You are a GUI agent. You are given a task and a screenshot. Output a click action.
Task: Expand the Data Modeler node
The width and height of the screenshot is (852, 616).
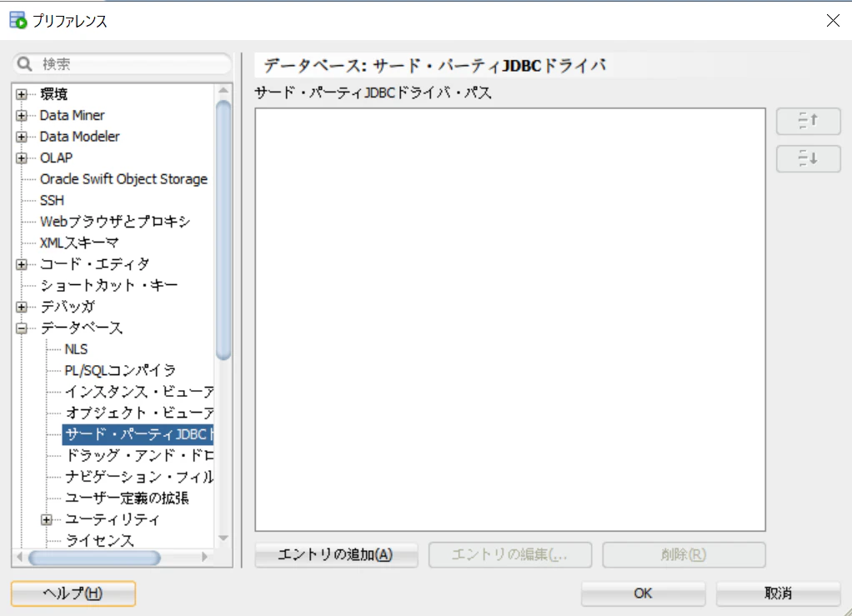click(21, 137)
